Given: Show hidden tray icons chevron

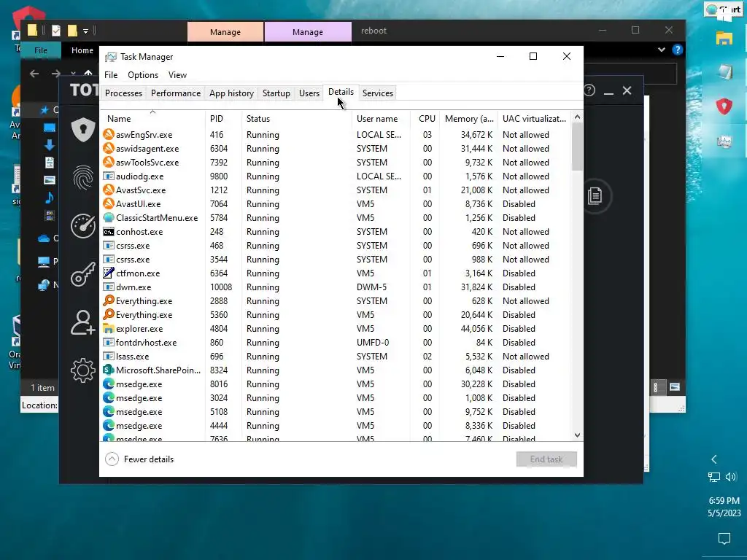Looking at the screenshot, I should click(x=713, y=459).
